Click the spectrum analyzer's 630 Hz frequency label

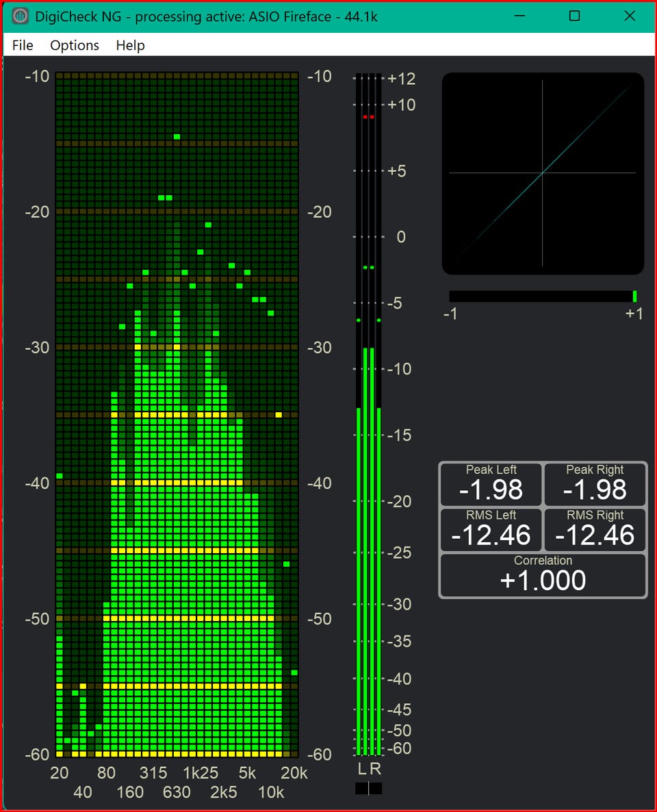click(177, 792)
